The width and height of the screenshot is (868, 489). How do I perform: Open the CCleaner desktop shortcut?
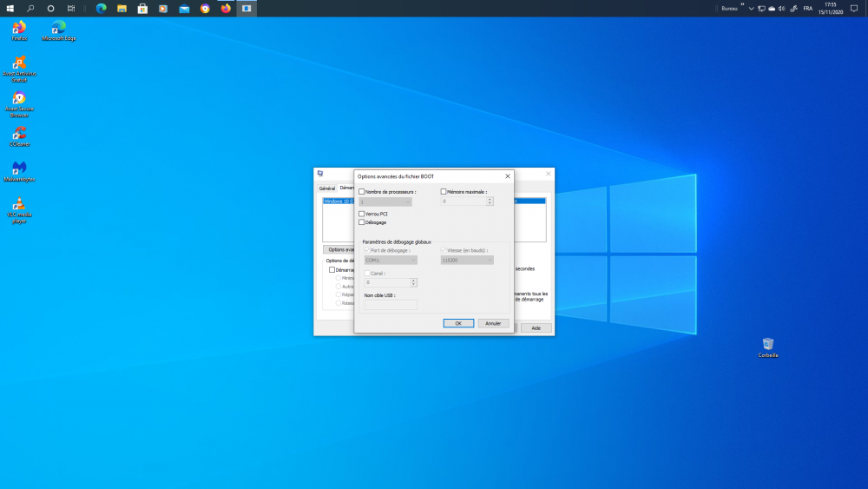click(x=18, y=134)
